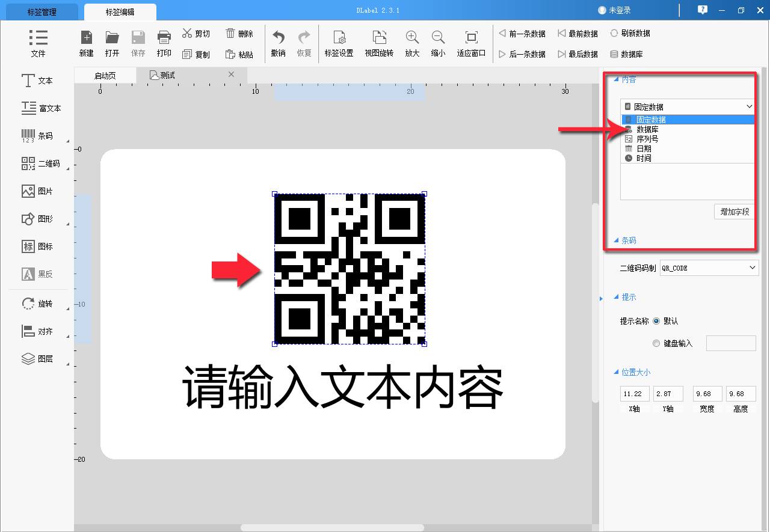Collapse properties panel with side arrow
Screen dimensions: 770x532
(600, 298)
